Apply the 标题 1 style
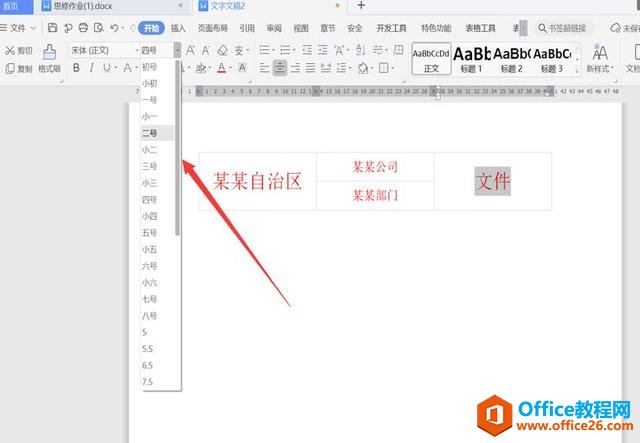This screenshot has height=443, width=640. (x=471, y=59)
